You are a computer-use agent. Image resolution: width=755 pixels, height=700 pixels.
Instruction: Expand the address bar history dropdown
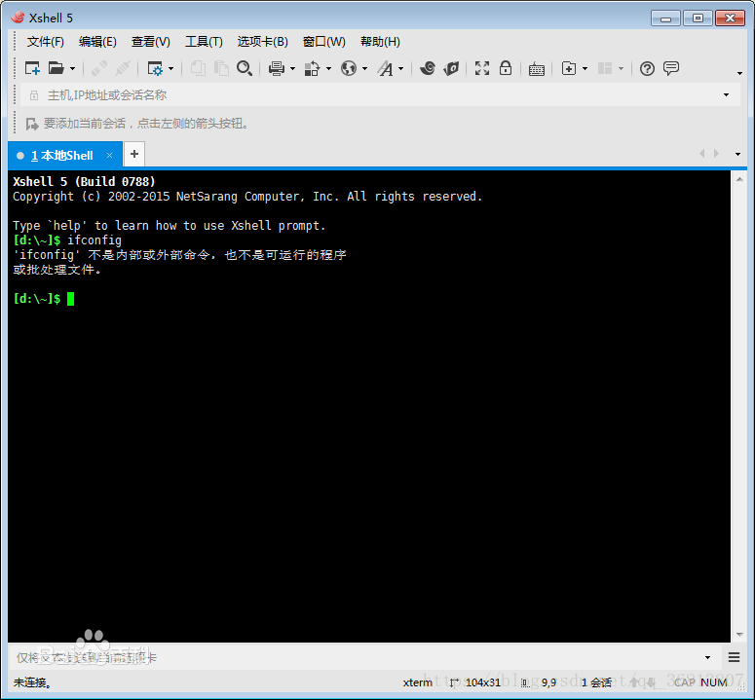(x=726, y=95)
